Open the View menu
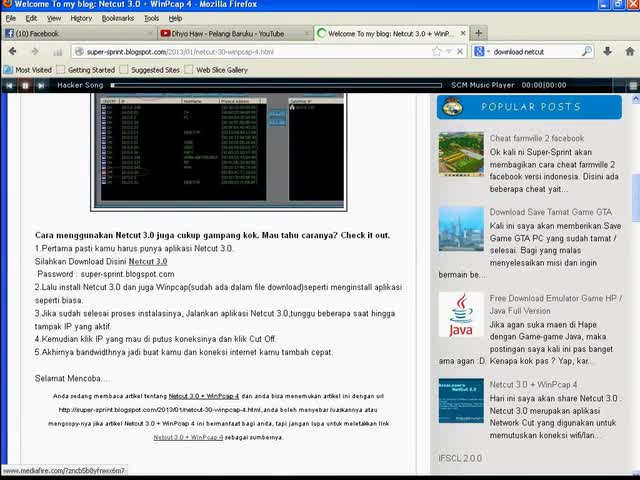Screen dimensions: 640x480 coord(53,18)
